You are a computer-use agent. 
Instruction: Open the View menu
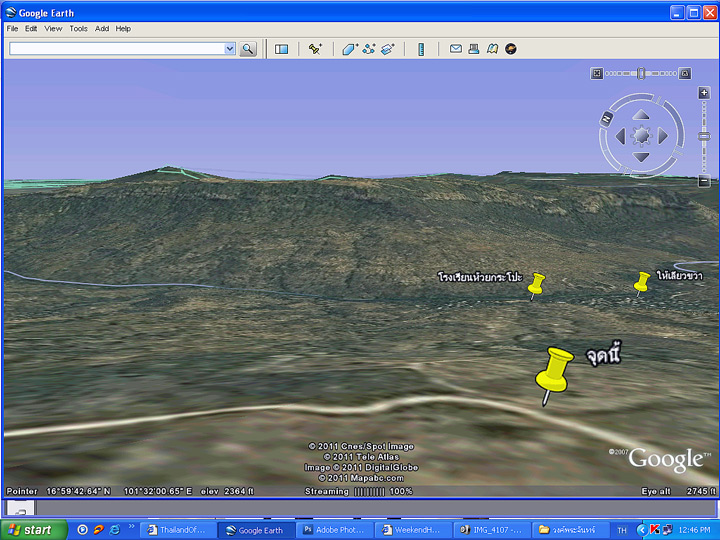click(53, 29)
